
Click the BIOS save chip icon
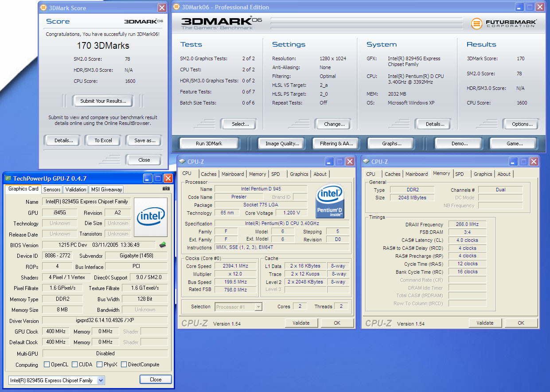[x=163, y=245]
